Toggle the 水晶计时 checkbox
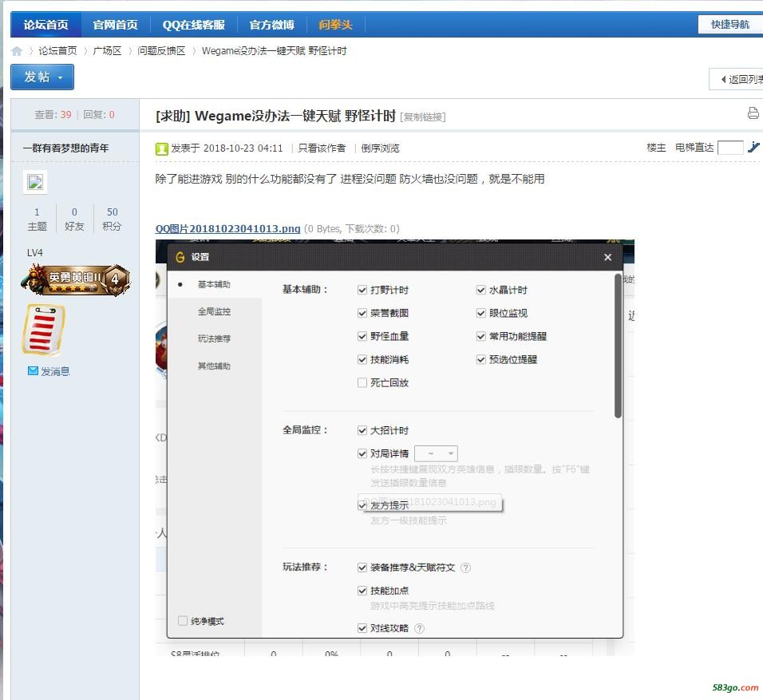Viewport: 763px width, 700px height. (480, 290)
